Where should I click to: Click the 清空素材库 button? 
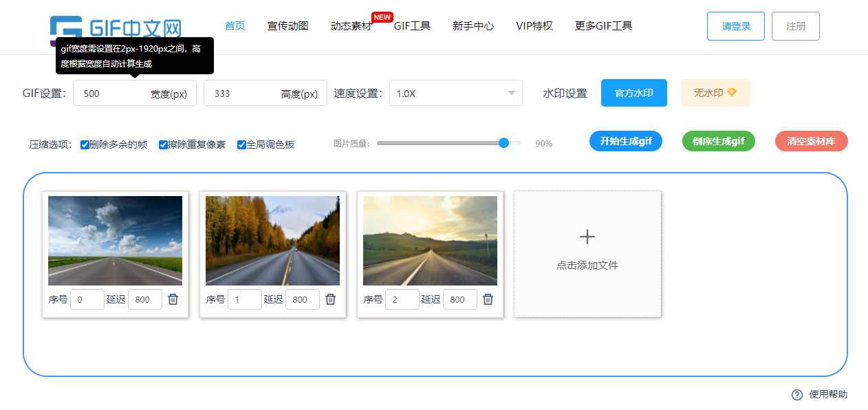point(811,141)
